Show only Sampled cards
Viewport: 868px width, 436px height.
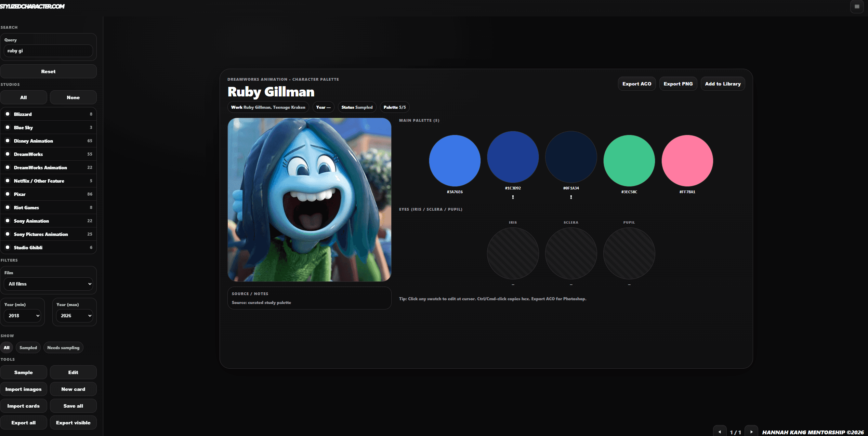(28, 347)
